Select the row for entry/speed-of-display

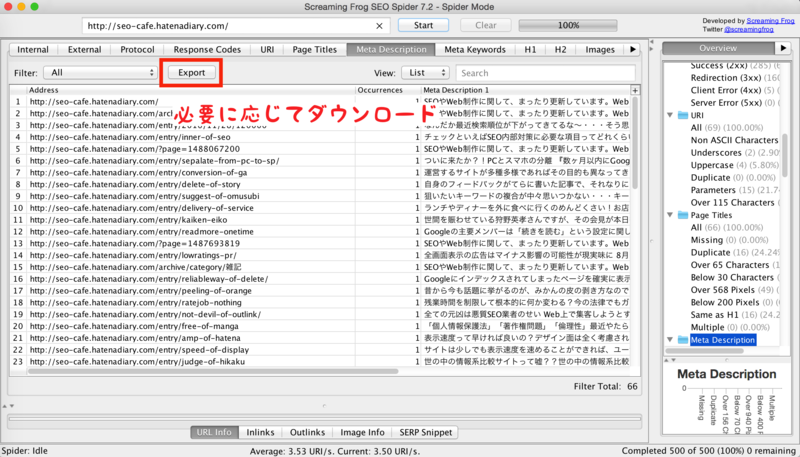pyautogui.click(x=321, y=350)
